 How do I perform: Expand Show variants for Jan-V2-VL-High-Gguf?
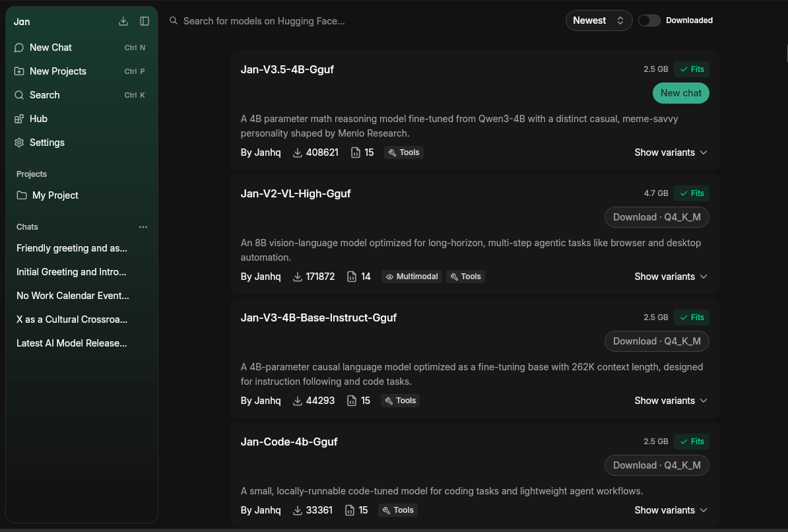pyautogui.click(x=671, y=277)
